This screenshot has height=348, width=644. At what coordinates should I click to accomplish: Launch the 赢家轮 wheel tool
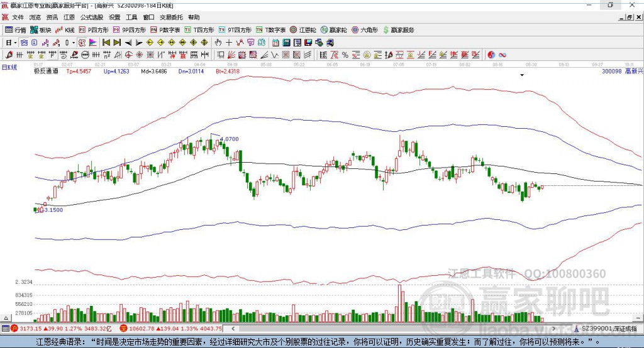tap(334, 30)
